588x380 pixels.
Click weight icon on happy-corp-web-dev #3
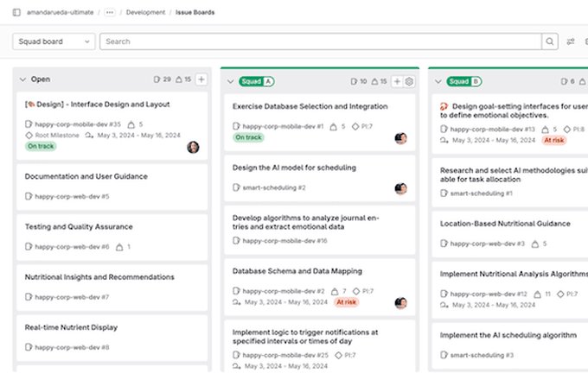(535, 244)
